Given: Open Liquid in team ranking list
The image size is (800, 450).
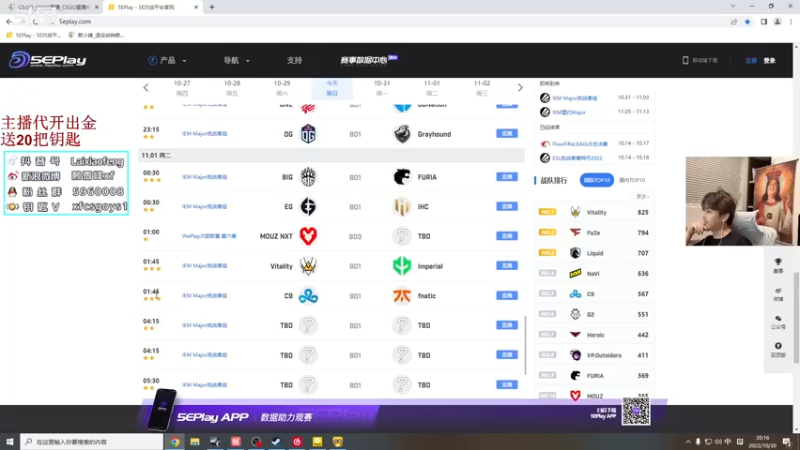Looking at the screenshot, I should pos(594,253).
